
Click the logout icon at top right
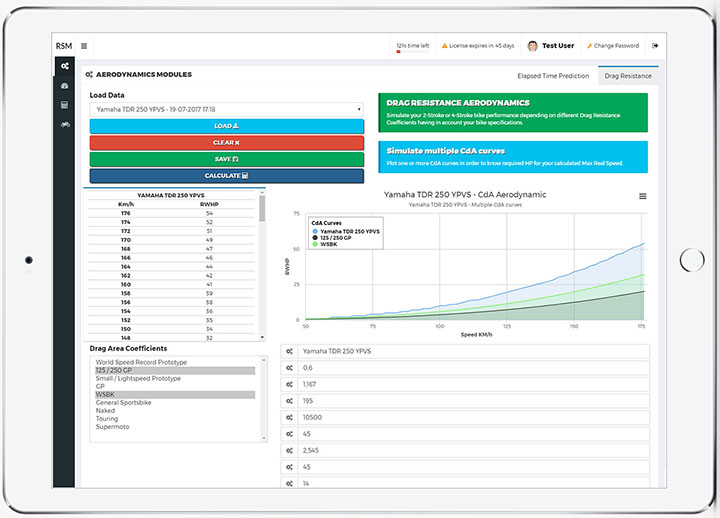(655, 45)
